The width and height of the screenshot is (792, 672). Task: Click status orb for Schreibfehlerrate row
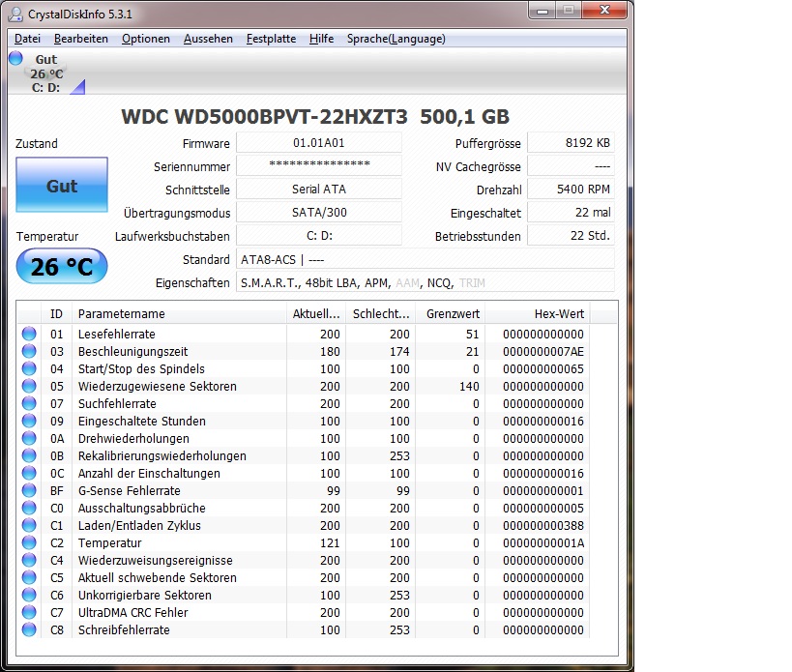(29, 629)
